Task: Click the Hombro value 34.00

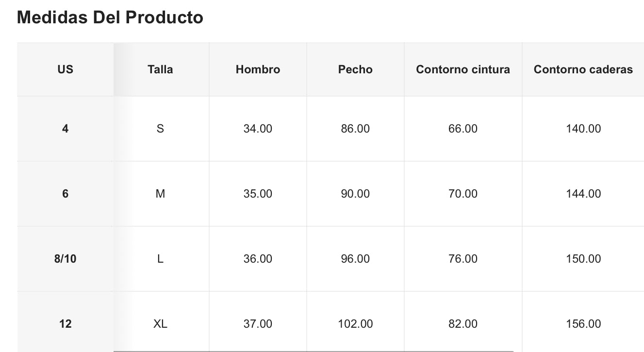Action: (258, 129)
